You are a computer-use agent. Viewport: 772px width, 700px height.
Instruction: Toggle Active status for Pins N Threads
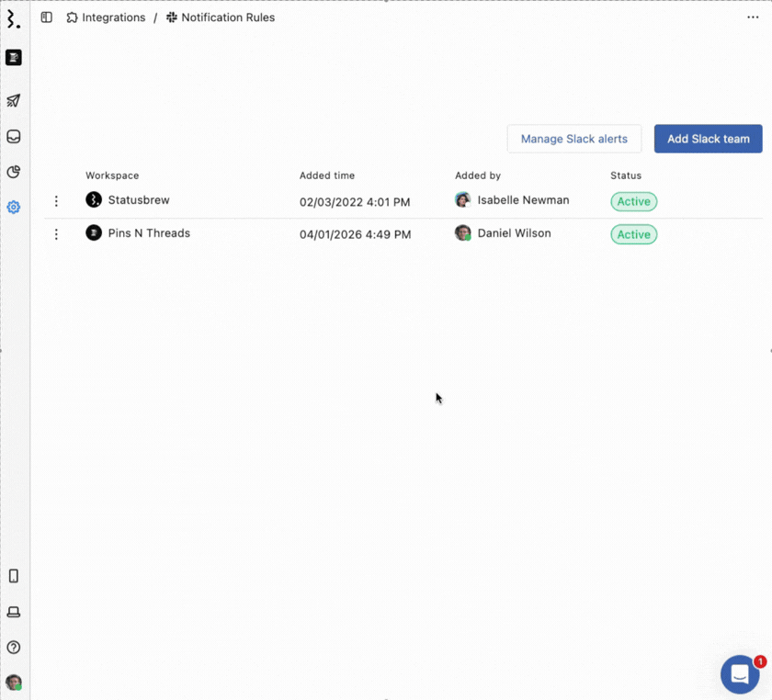coord(633,234)
